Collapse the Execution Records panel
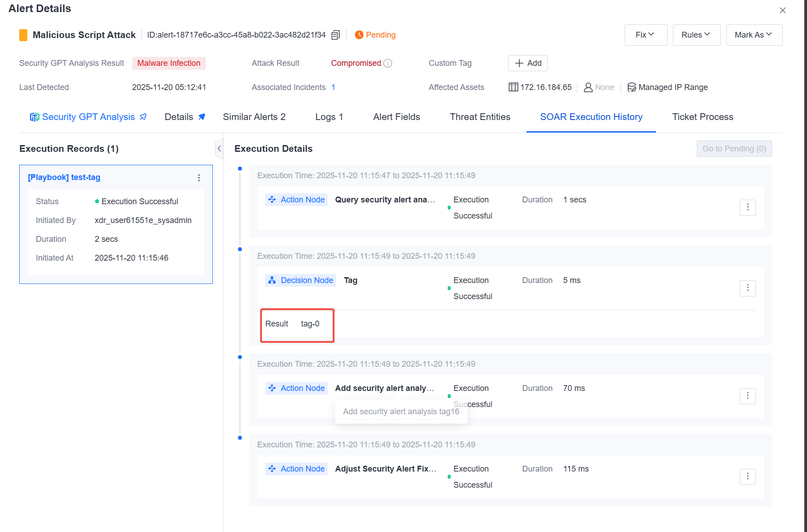 (x=219, y=149)
